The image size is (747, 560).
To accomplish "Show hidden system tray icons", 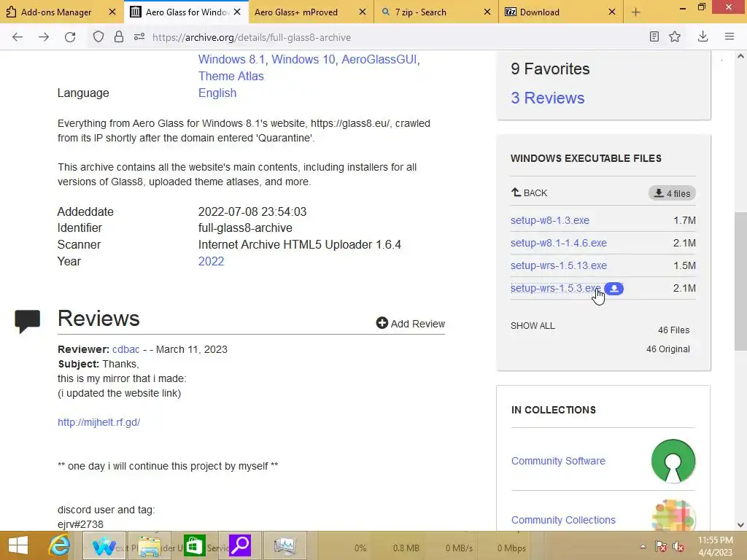I will [643, 546].
